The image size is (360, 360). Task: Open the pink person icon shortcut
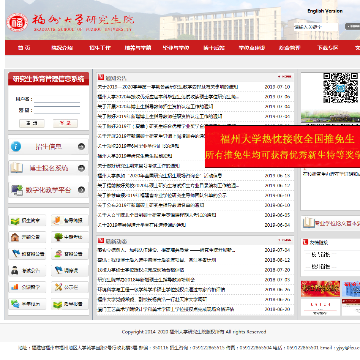point(70,254)
